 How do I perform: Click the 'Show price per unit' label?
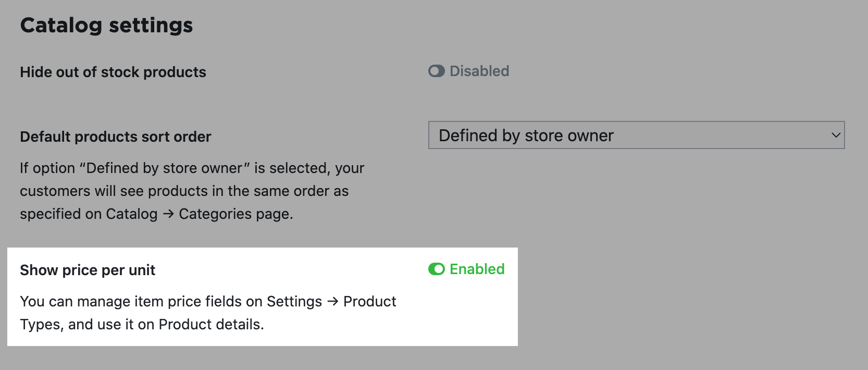coord(88,270)
